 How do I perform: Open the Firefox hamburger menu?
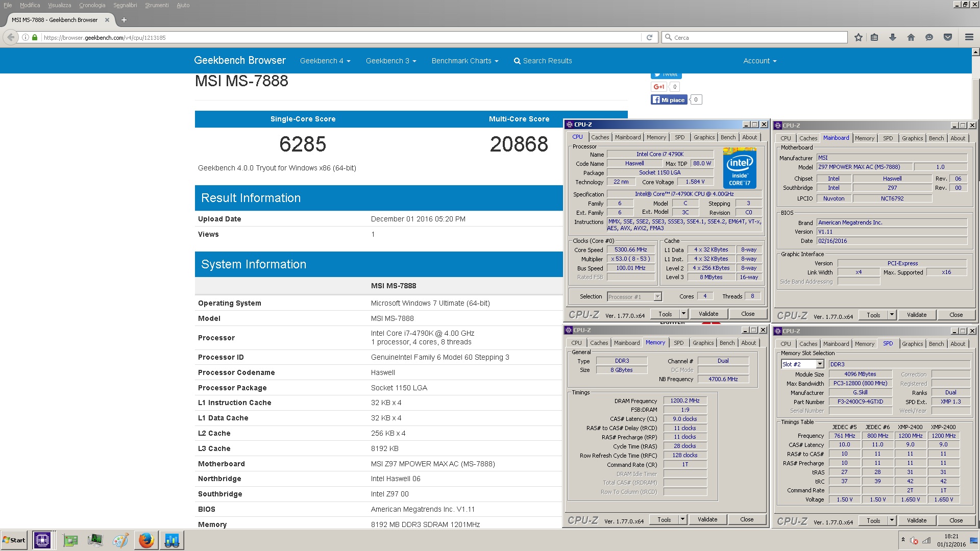point(969,37)
